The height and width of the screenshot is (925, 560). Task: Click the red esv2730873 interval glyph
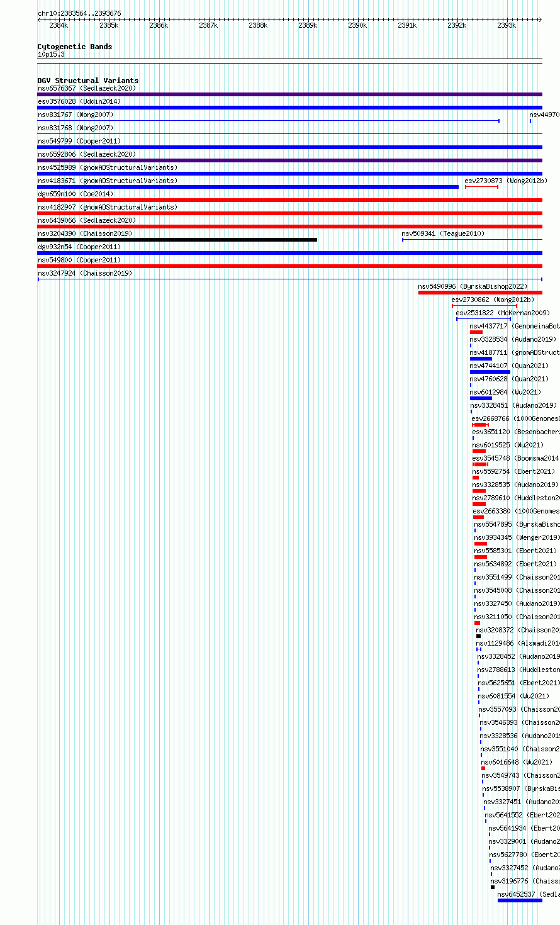[x=481, y=187]
